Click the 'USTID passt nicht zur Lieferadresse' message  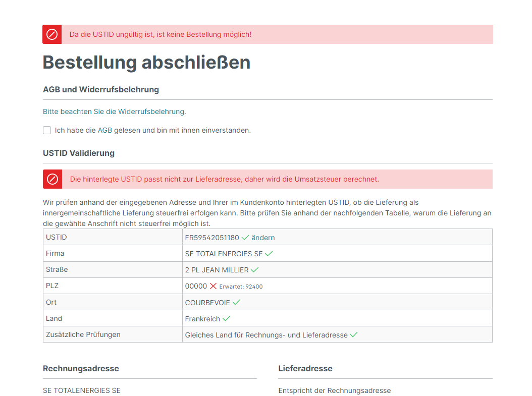tap(224, 179)
